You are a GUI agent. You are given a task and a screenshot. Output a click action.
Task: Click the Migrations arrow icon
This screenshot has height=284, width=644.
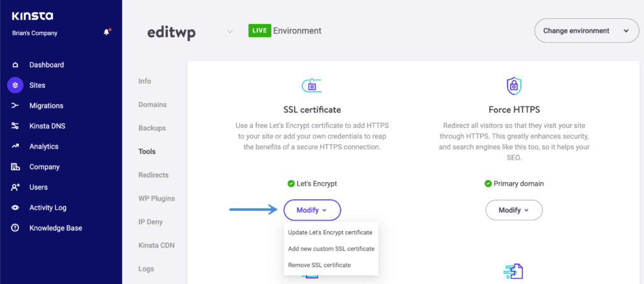pyautogui.click(x=15, y=106)
